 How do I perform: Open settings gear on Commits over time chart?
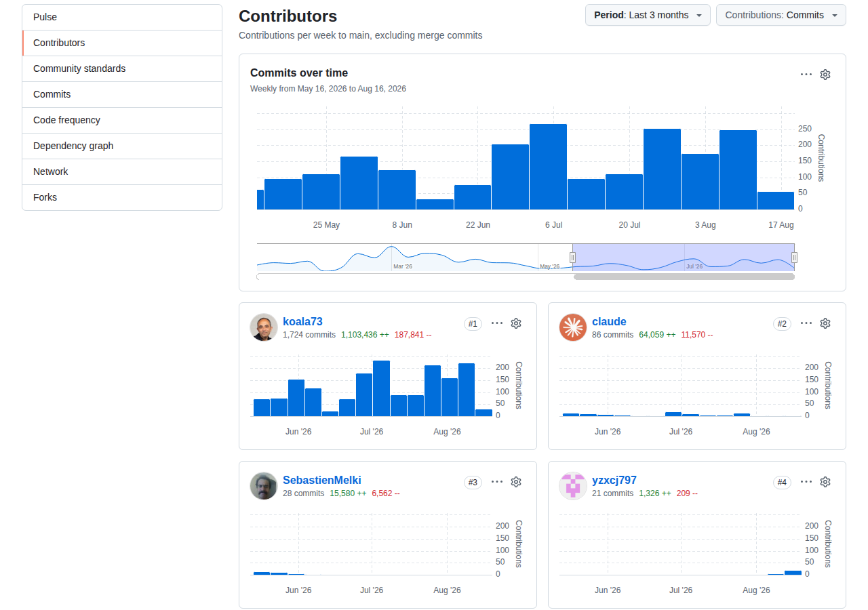825,75
